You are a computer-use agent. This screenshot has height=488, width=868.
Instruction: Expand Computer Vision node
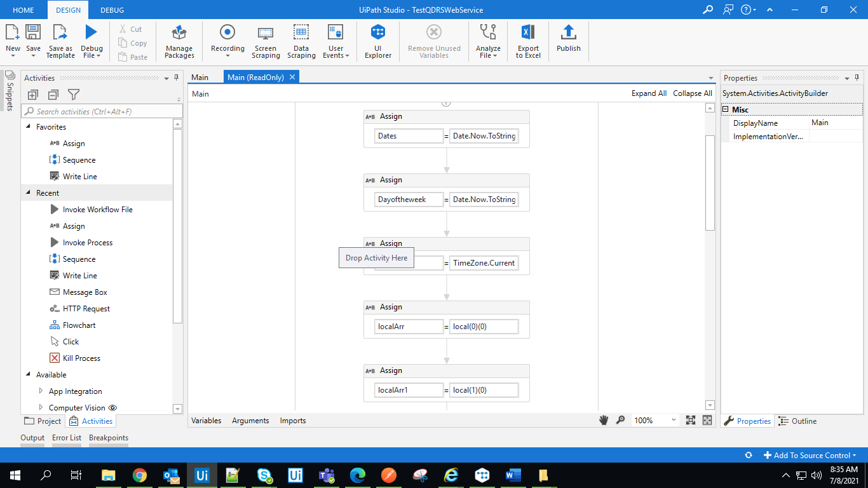pyautogui.click(x=41, y=407)
